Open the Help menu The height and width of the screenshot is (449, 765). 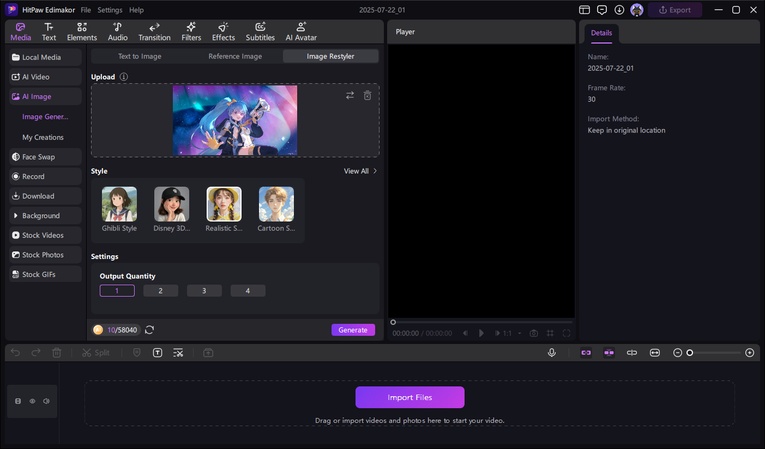[x=136, y=10]
